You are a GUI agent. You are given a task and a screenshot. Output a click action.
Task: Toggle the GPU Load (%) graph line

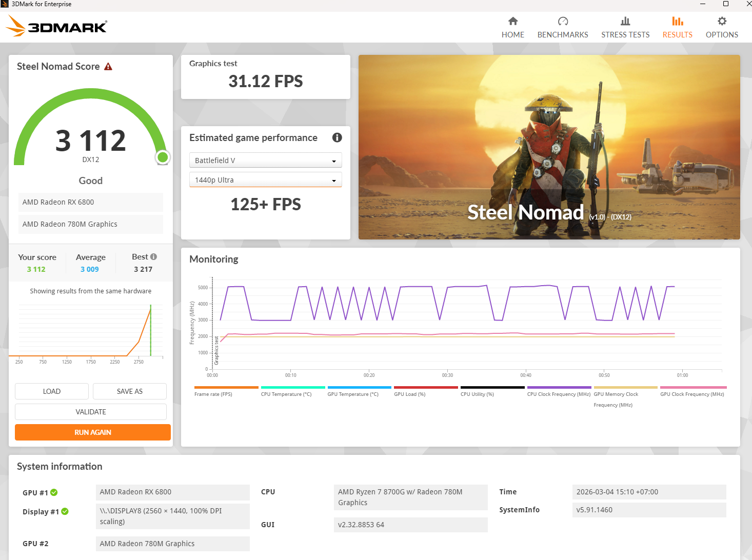click(426, 388)
